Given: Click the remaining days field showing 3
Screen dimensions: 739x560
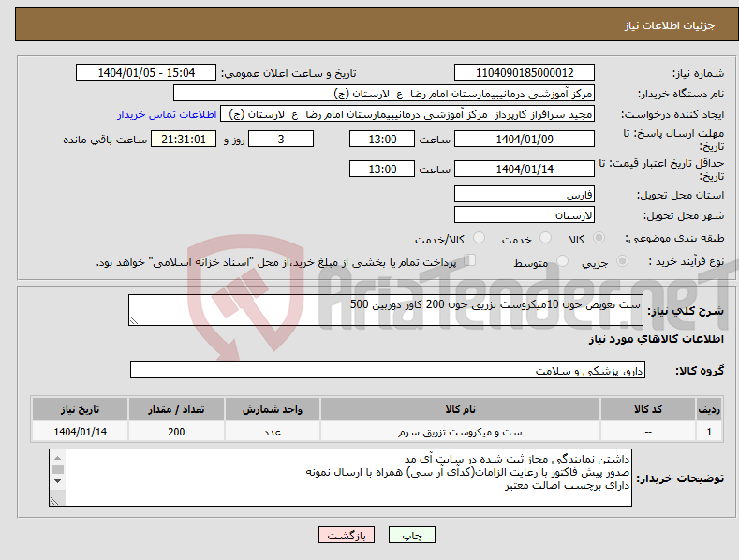Looking at the screenshot, I should click(281, 139).
